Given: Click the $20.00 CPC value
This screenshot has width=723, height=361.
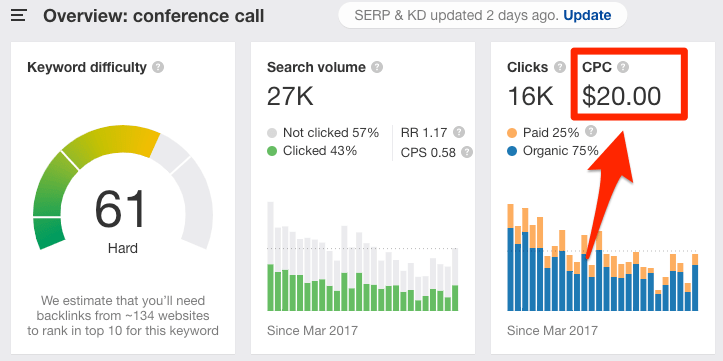Looking at the screenshot, I should pos(621,96).
